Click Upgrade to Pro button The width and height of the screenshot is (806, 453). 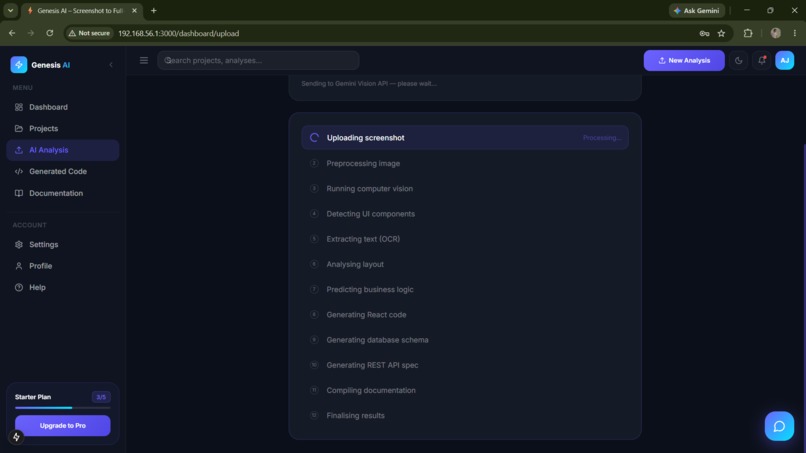pos(63,426)
